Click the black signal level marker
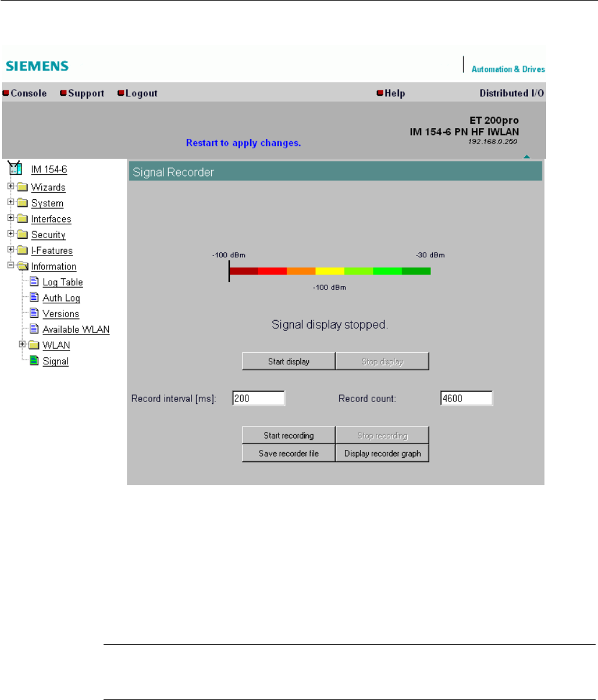This screenshot has width=598, height=700. [229, 271]
